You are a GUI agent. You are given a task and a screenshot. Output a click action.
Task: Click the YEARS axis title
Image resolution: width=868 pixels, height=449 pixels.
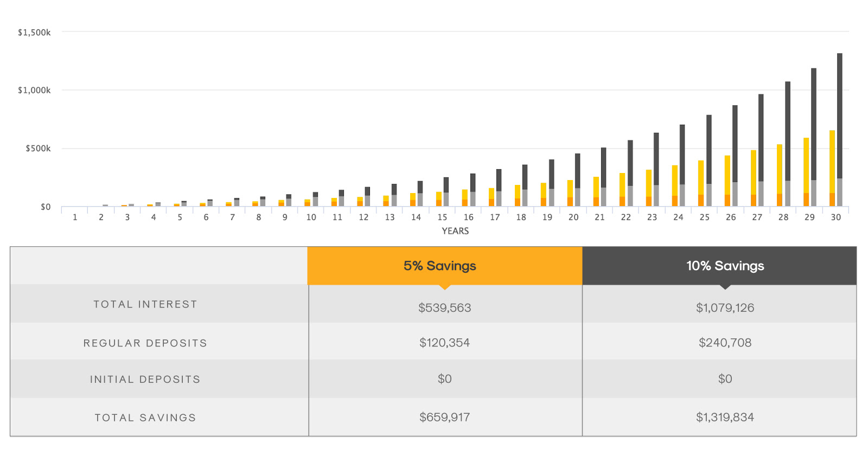coord(455,231)
